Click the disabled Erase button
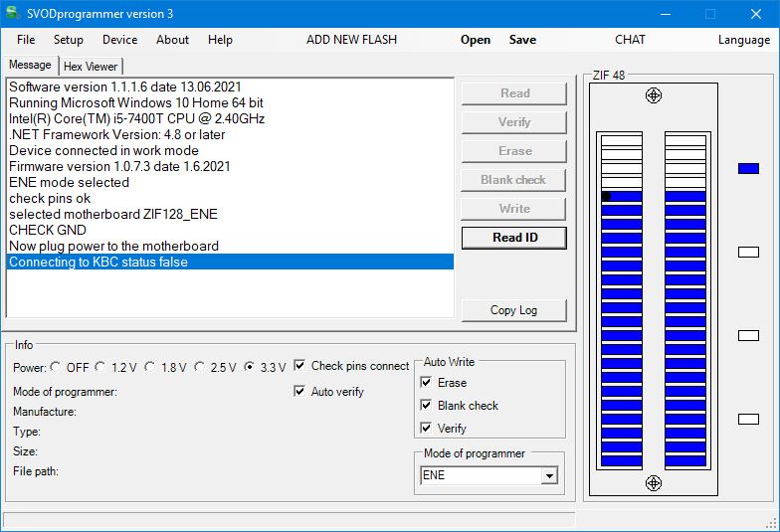This screenshot has width=780, height=532. pyautogui.click(x=514, y=151)
